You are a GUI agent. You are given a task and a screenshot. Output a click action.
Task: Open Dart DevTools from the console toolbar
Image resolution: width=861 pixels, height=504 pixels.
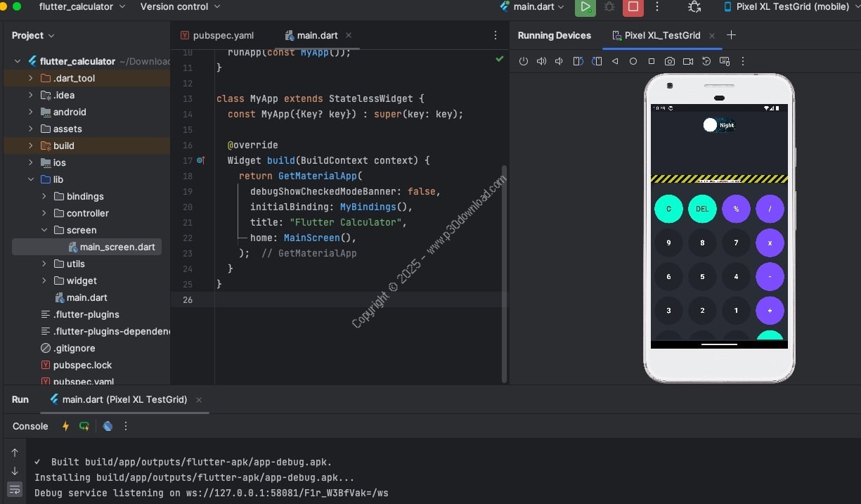click(108, 426)
